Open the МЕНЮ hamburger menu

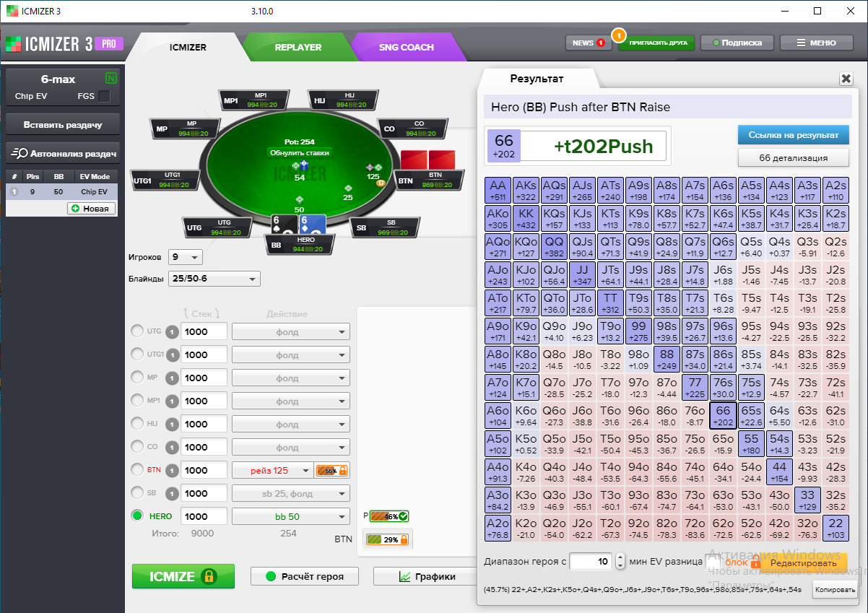816,43
